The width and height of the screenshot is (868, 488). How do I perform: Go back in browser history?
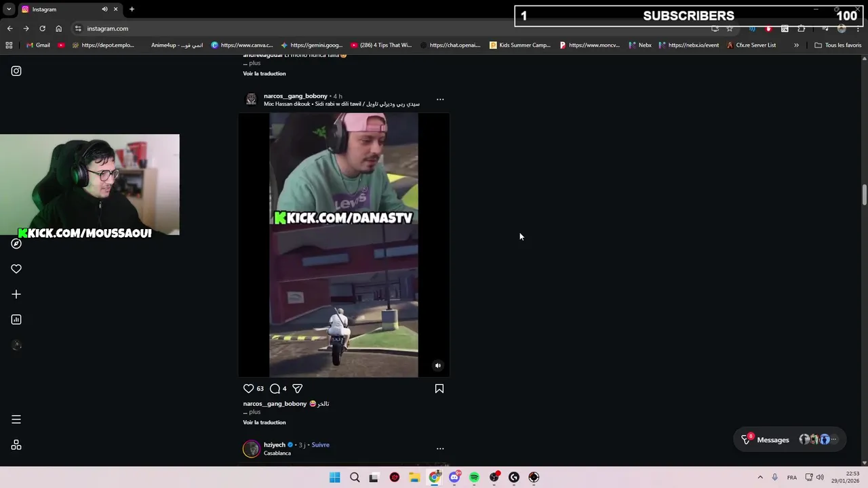pos(9,28)
